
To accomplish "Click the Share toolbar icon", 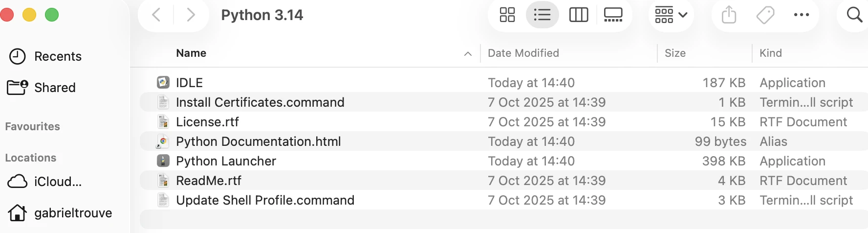I will pyautogui.click(x=729, y=15).
